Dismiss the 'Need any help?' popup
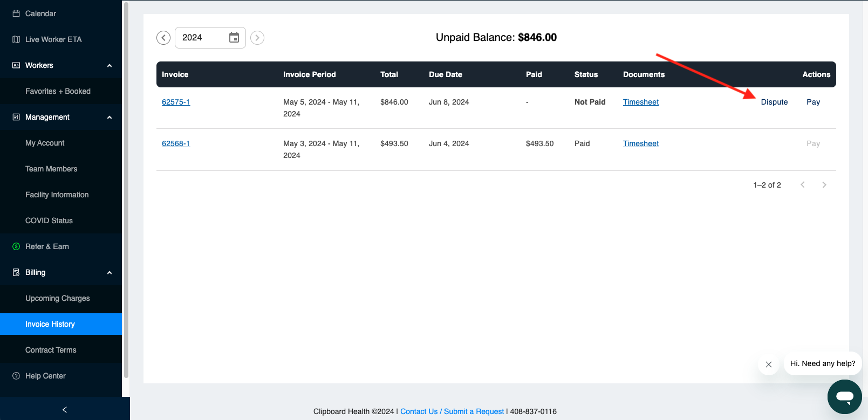This screenshot has height=420, width=868. click(x=769, y=364)
